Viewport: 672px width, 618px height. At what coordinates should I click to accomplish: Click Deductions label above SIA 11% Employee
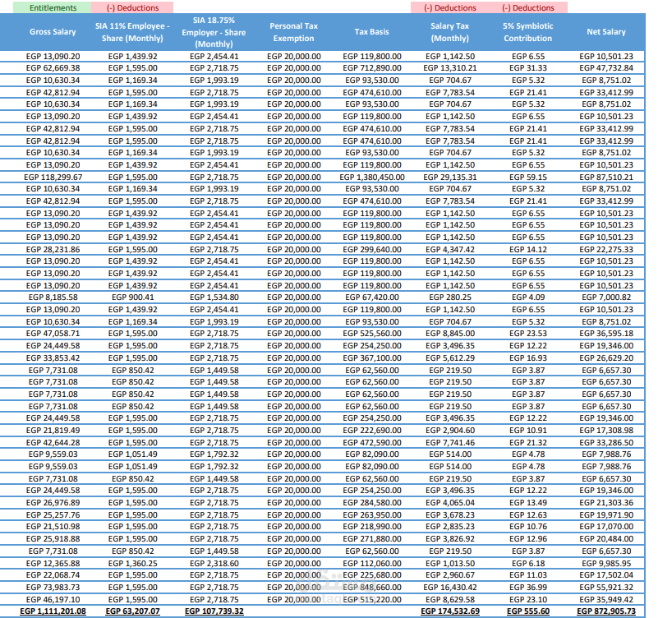pos(132,7)
